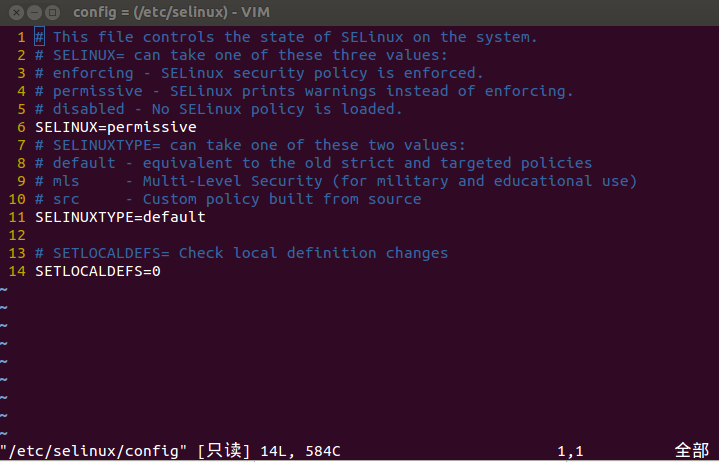719x462 pixels.
Task: Click SELINUXTYPE=default setting text
Action: tap(121, 217)
